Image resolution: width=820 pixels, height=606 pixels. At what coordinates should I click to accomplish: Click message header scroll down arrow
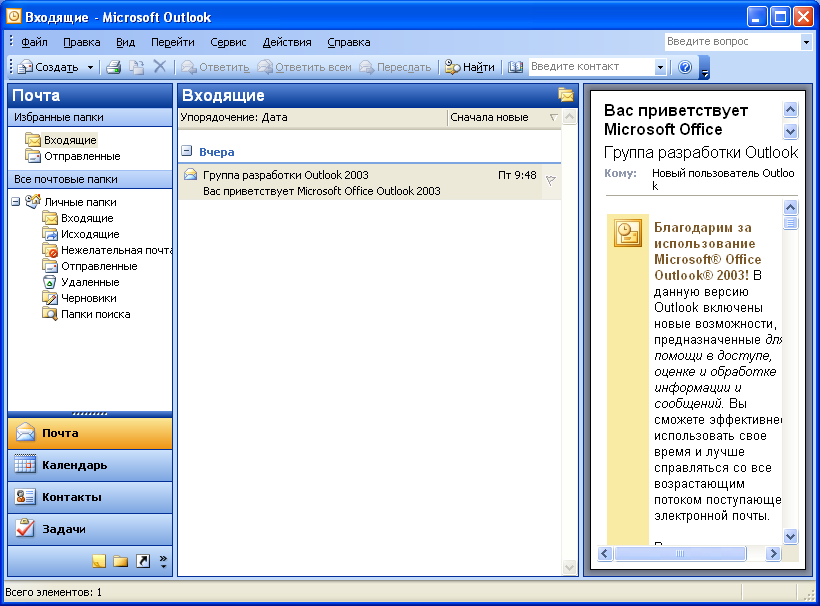[790, 131]
